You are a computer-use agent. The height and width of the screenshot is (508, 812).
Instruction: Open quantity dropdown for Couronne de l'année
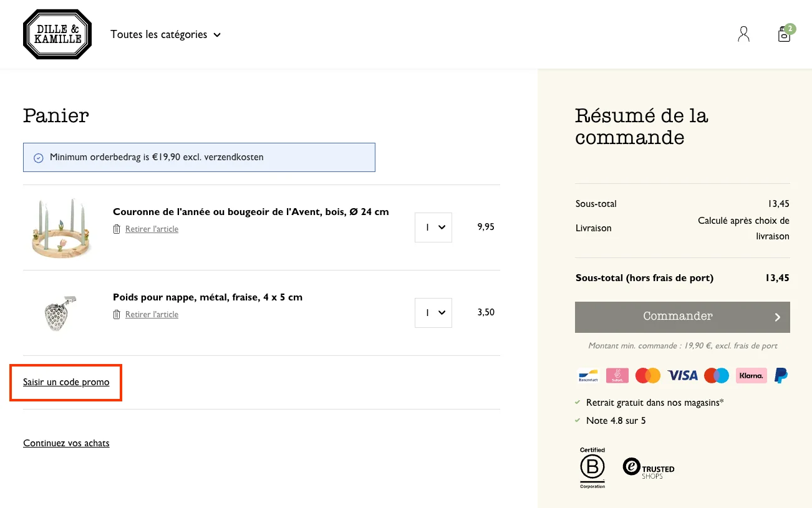point(433,228)
